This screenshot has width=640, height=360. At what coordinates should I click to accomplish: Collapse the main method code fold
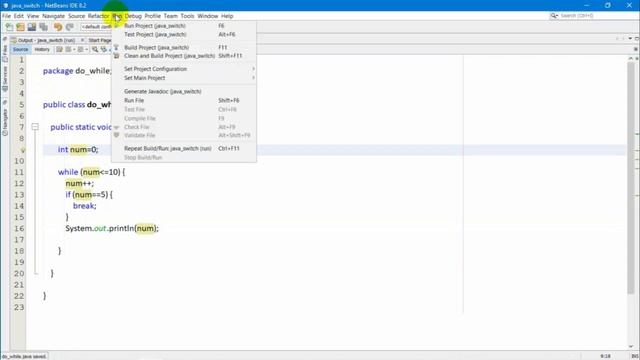(x=35, y=127)
